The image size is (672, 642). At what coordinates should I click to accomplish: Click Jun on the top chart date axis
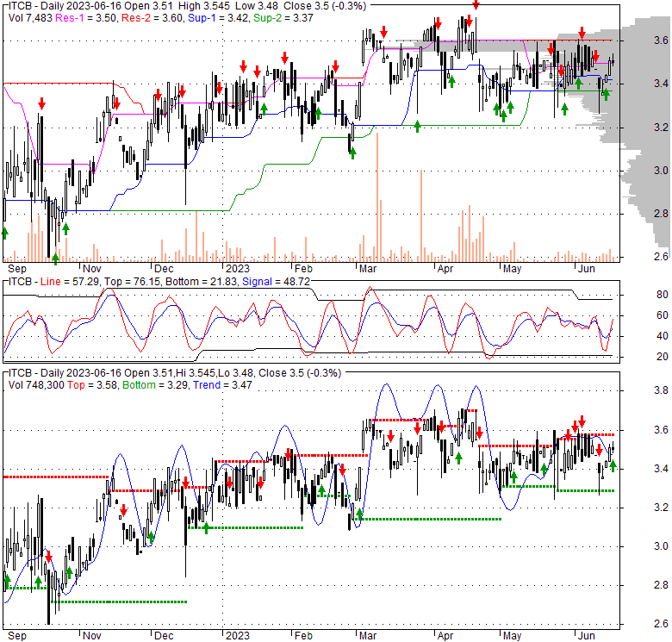587,269
